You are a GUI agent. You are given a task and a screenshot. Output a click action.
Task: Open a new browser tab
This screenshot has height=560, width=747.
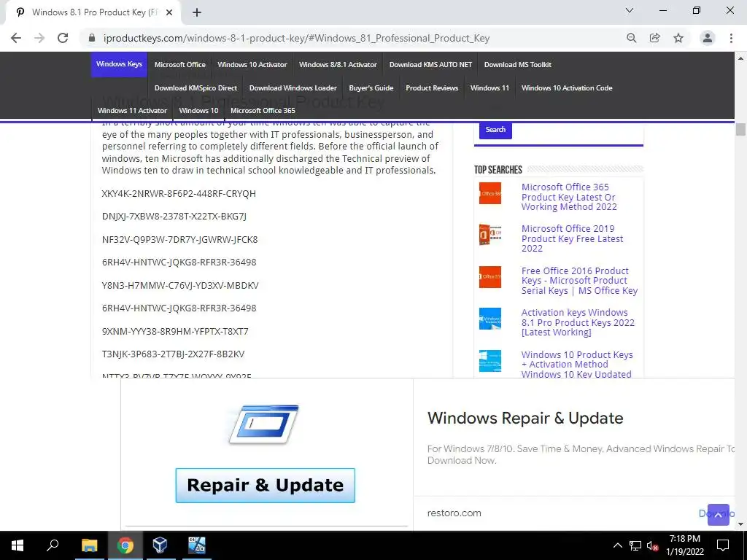[x=197, y=13]
